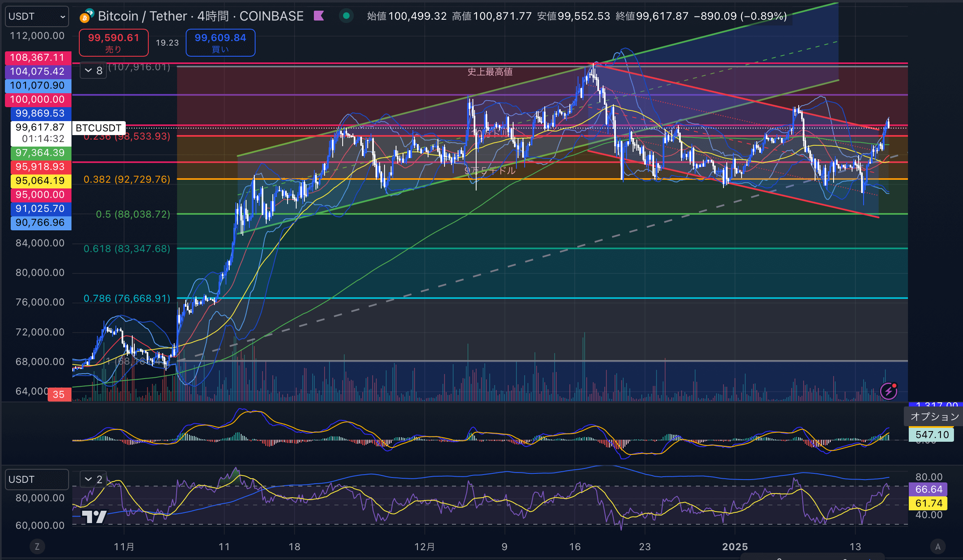
Task: Select the 97,364.39 green price label
Action: [x=40, y=153]
